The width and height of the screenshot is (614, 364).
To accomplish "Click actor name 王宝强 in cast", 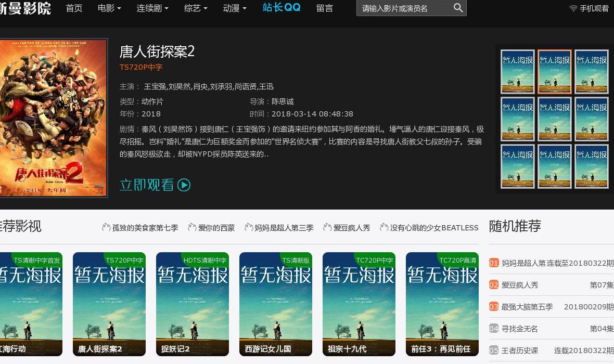I will [x=155, y=86].
